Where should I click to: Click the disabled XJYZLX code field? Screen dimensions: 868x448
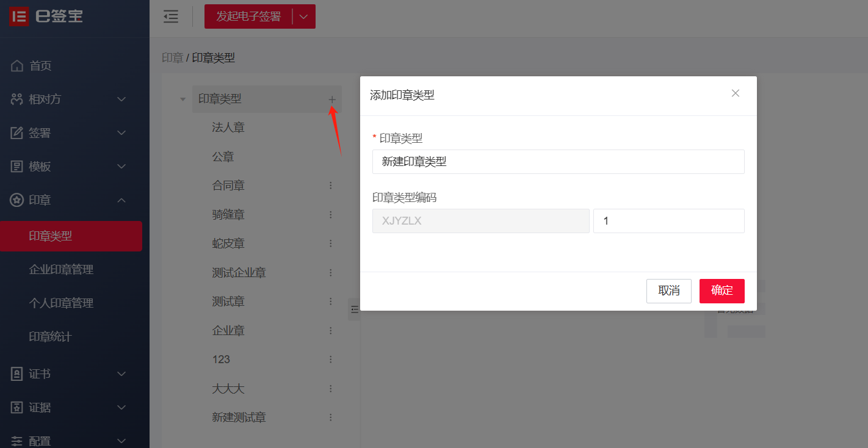[x=481, y=221]
